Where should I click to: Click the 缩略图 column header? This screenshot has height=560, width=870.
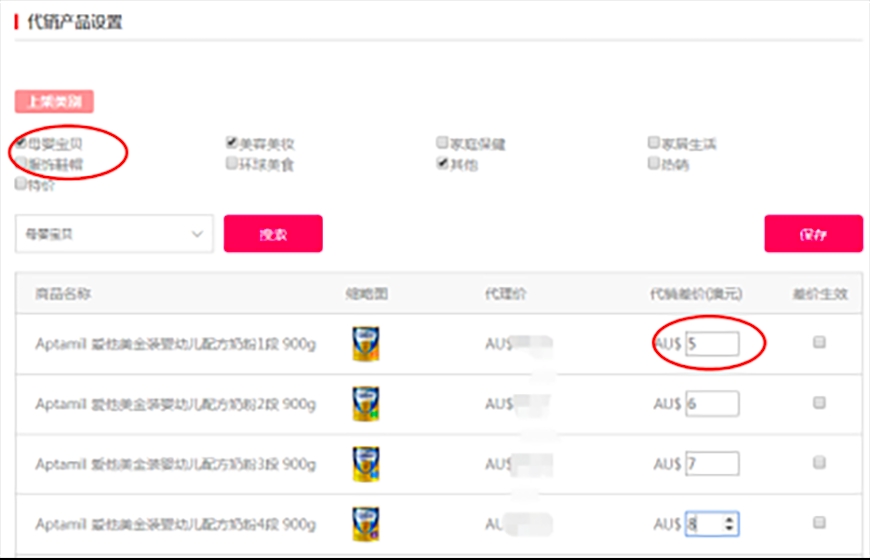pos(366,294)
